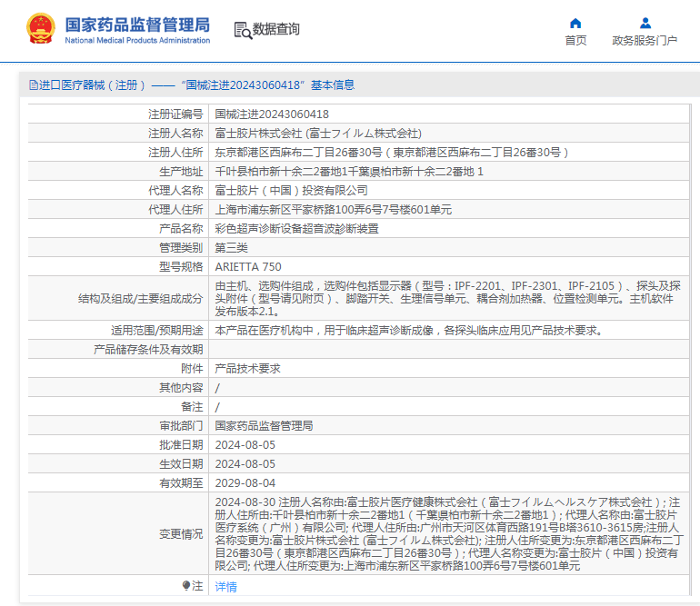The height and width of the screenshot is (606, 700).
Task: Click the document icon before 进口医疗器械
Action: tap(33, 85)
